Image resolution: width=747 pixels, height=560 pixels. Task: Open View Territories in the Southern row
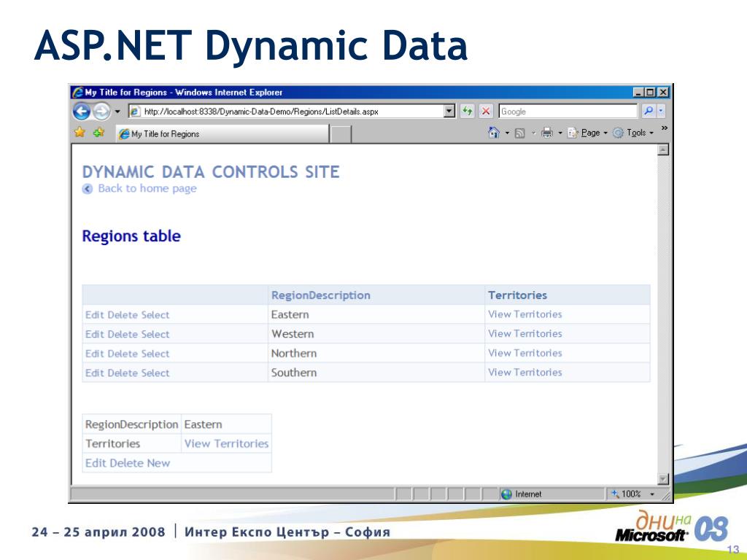[525, 373]
